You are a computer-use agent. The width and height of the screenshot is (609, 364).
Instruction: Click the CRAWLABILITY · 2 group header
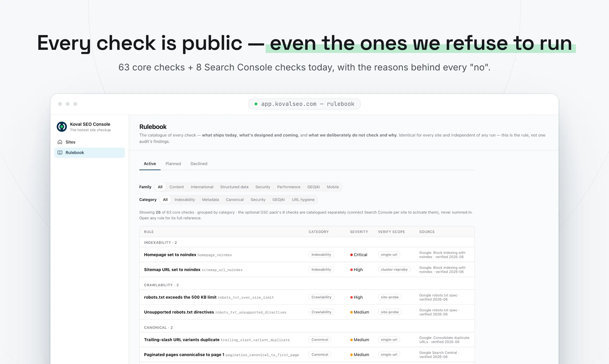[x=161, y=285]
